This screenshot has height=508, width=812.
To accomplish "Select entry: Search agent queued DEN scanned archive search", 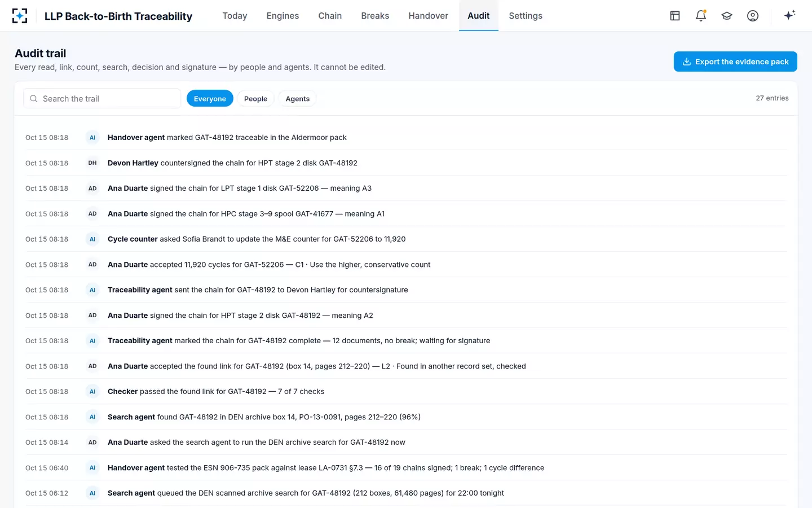I will [x=406, y=493].
